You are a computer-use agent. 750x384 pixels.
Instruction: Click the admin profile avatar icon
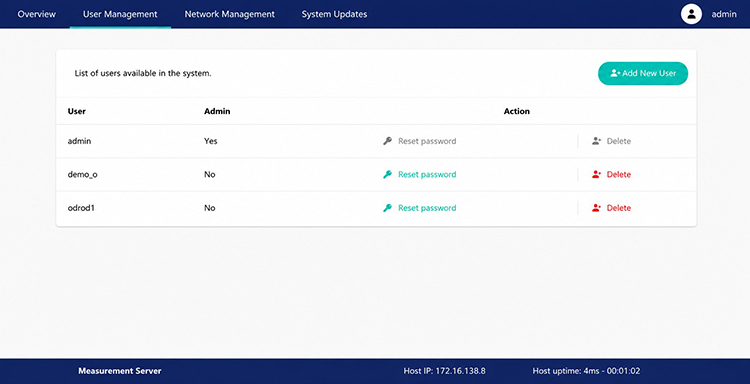pyautogui.click(x=691, y=14)
